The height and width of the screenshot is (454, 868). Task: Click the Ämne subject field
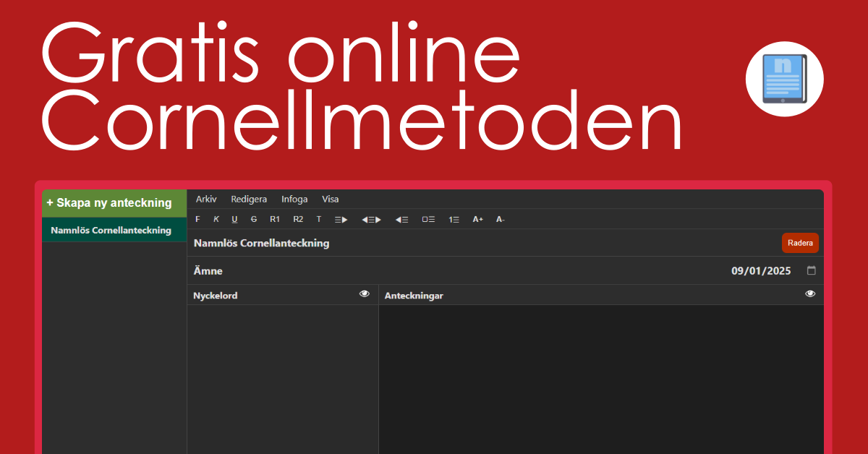pyautogui.click(x=456, y=271)
